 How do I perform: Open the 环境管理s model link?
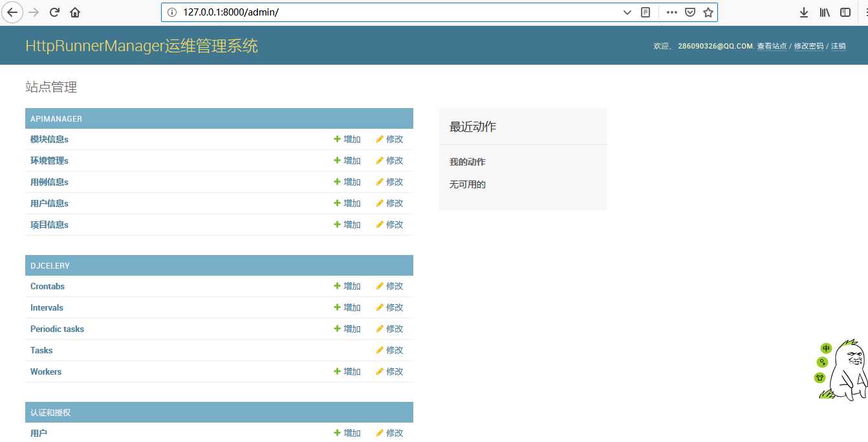[49, 160]
